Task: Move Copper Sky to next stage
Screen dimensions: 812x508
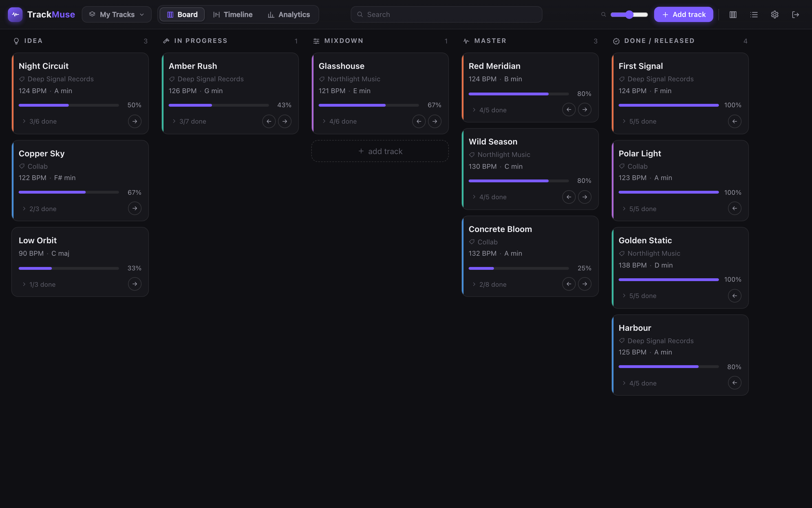Action: [134, 208]
